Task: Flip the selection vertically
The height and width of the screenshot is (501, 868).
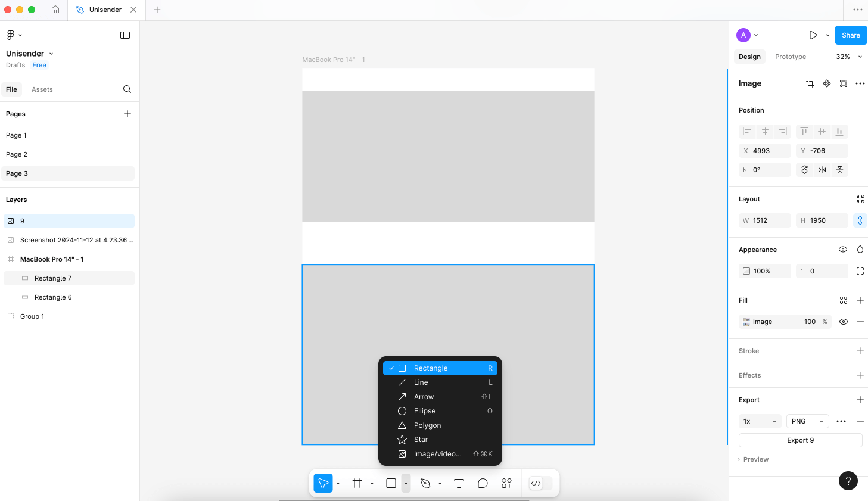Action: [839, 170]
